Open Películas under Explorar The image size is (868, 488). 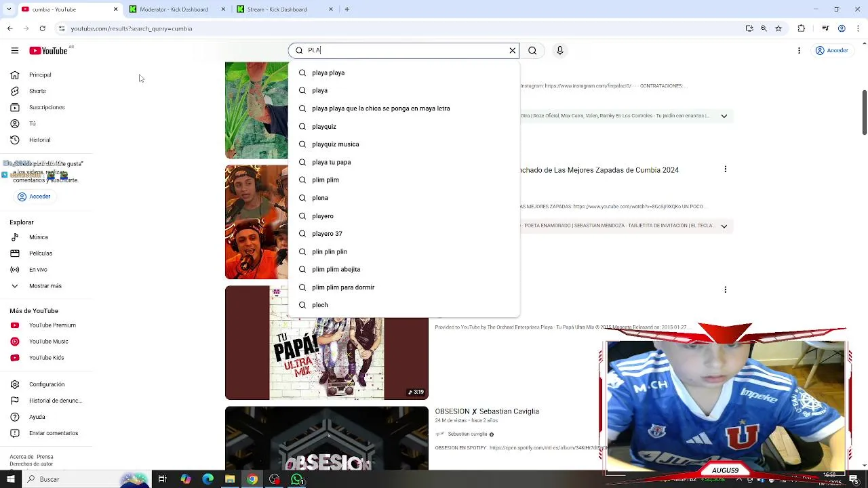click(x=40, y=253)
